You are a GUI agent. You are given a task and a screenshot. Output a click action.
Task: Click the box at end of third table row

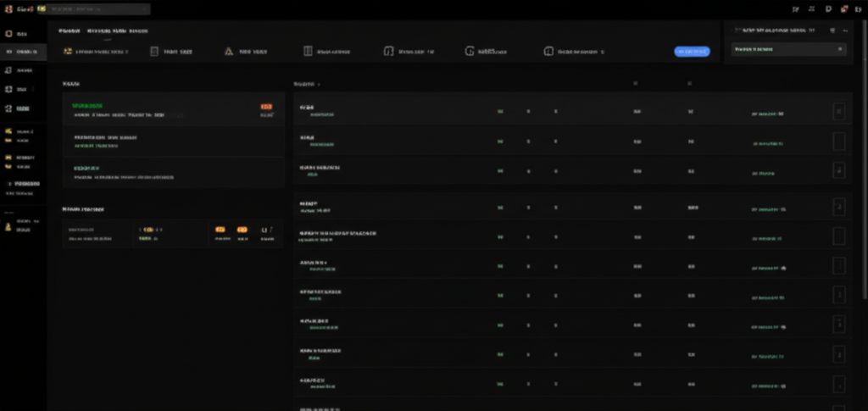pyautogui.click(x=838, y=171)
